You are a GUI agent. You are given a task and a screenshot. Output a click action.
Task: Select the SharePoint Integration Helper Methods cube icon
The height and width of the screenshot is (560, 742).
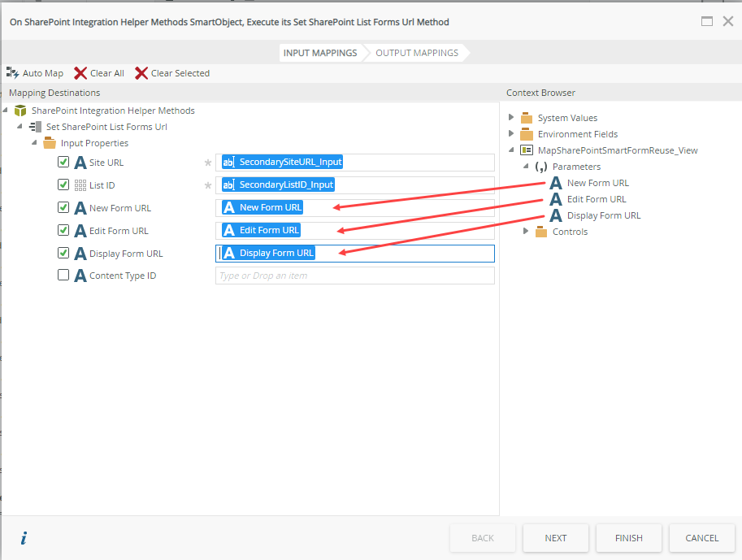click(x=20, y=111)
